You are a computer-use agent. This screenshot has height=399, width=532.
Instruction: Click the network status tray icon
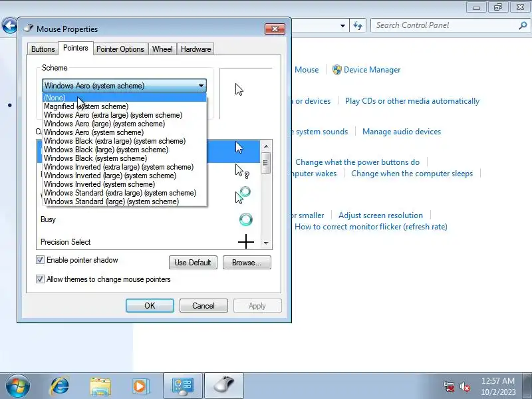pyautogui.click(x=449, y=386)
